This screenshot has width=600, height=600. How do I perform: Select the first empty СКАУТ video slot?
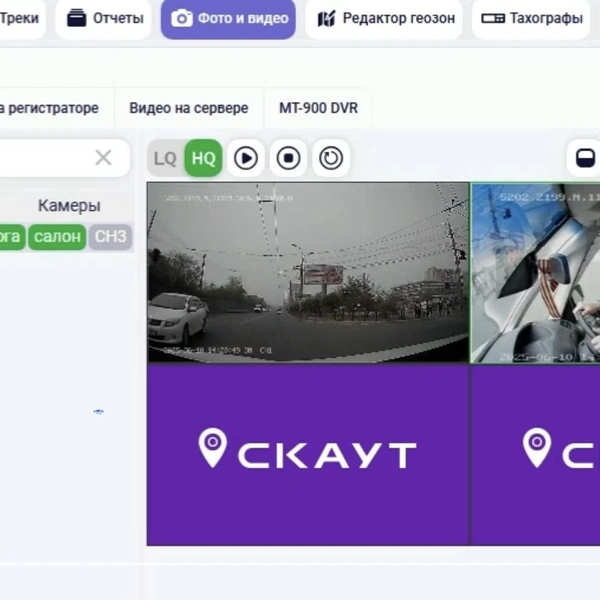(x=308, y=455)
